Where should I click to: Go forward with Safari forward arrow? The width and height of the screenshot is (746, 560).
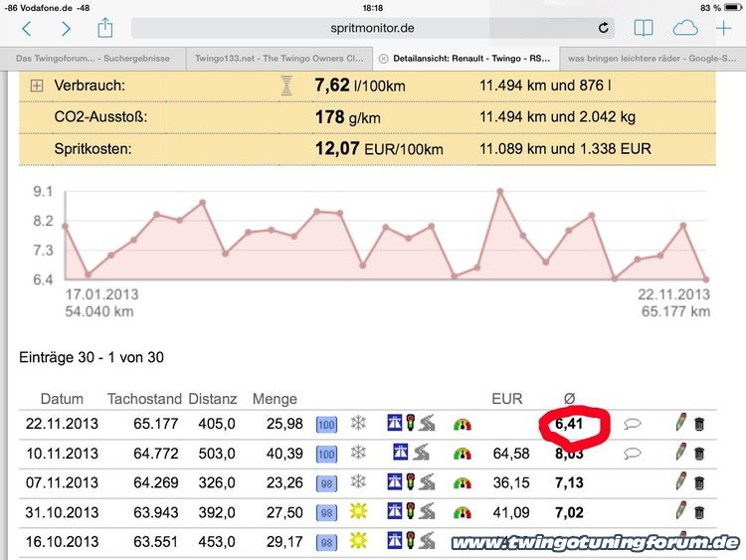(66, 29)
